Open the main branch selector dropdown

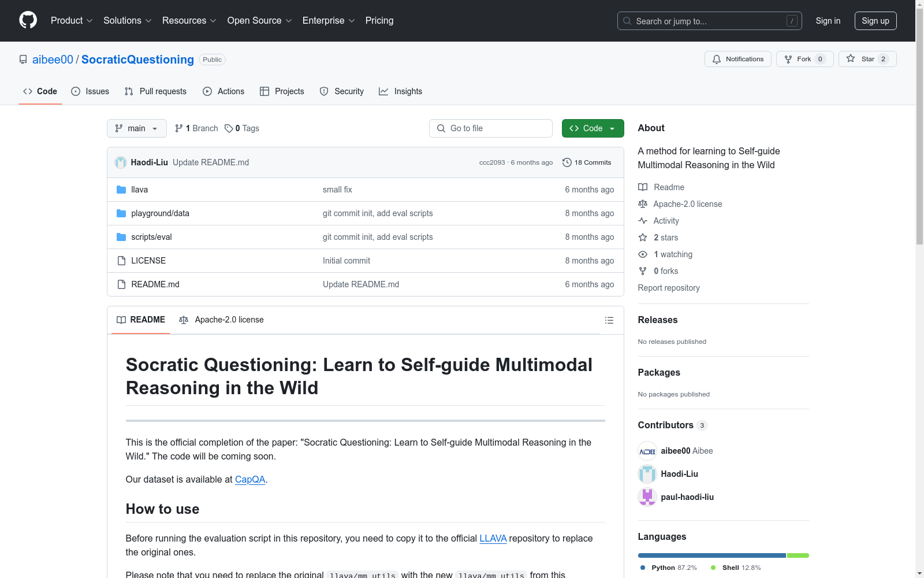(137, 128)
